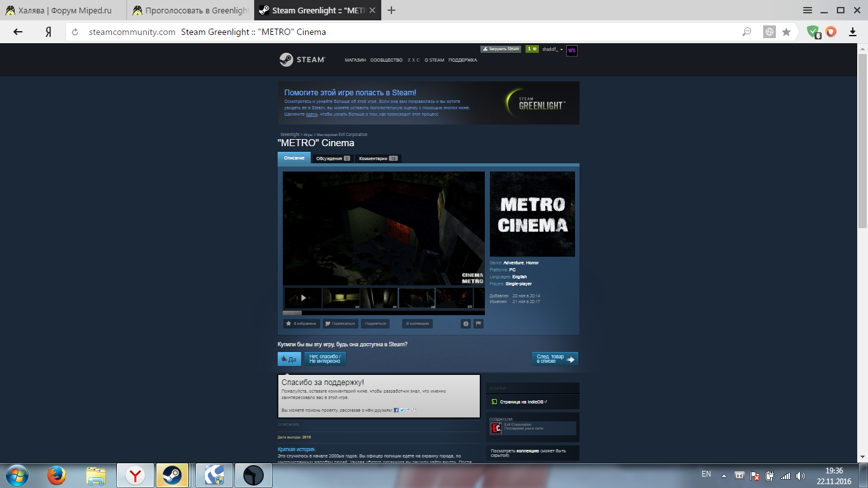Click the 'Greenlight' breadcrumb link

tap(290, 135)
